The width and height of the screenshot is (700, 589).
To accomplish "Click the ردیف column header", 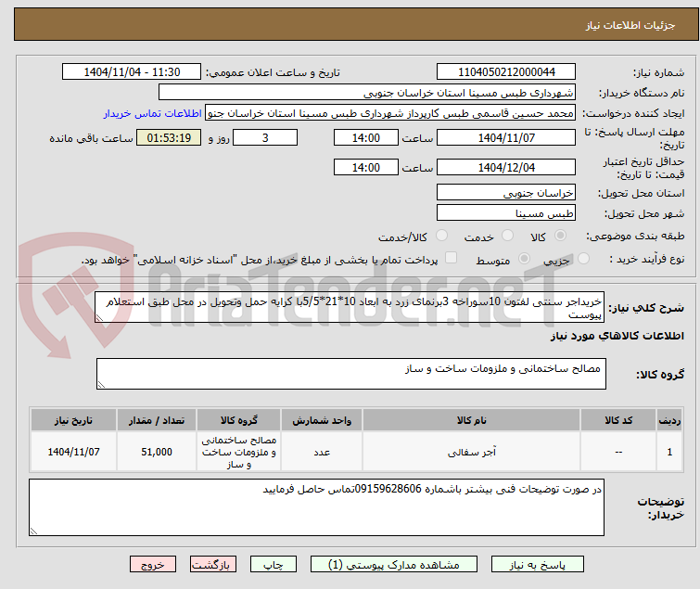I will (x=669, y=420).
